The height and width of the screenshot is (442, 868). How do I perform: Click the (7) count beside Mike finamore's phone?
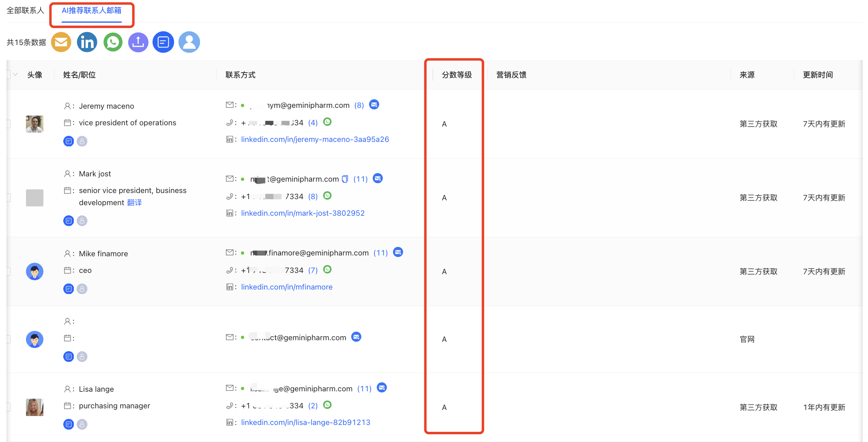313,270
